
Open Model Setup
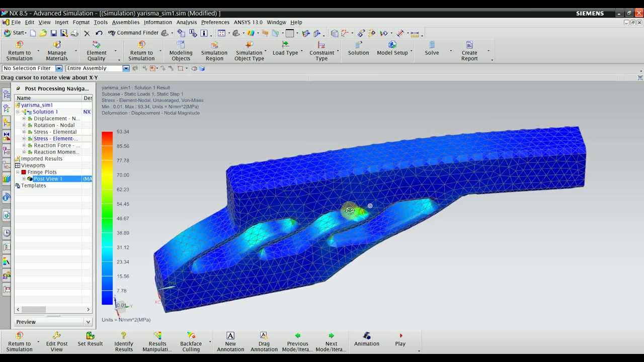coord(392,49)
